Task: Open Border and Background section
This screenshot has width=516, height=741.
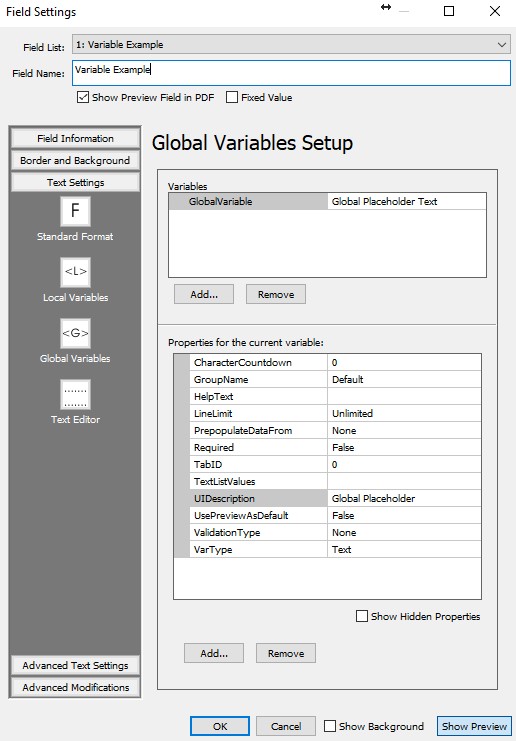Action: tap(75, 161)
